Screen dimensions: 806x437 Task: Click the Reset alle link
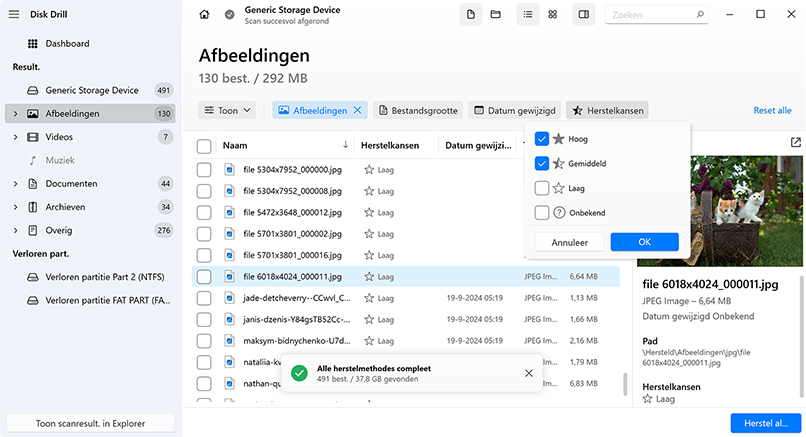[772, 110]
